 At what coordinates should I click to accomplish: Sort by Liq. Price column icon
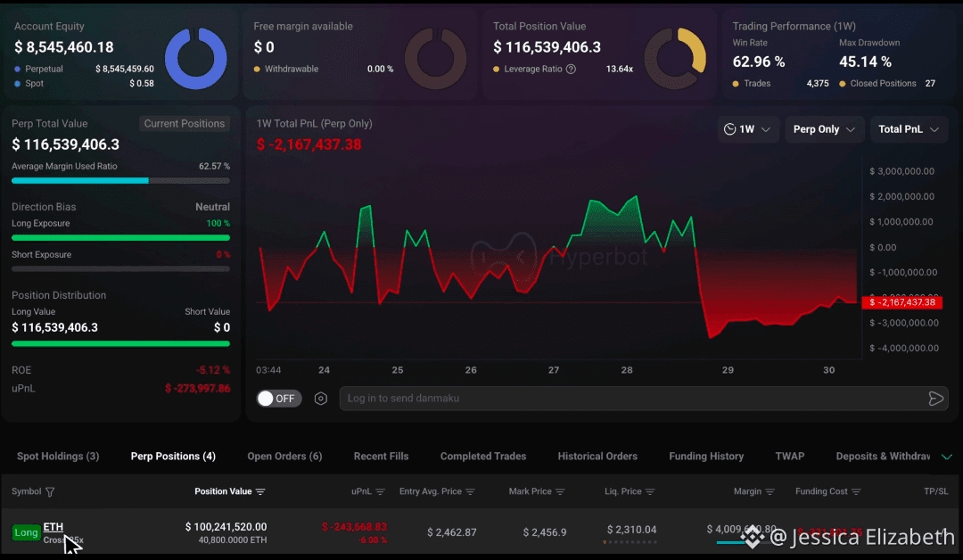650,492
